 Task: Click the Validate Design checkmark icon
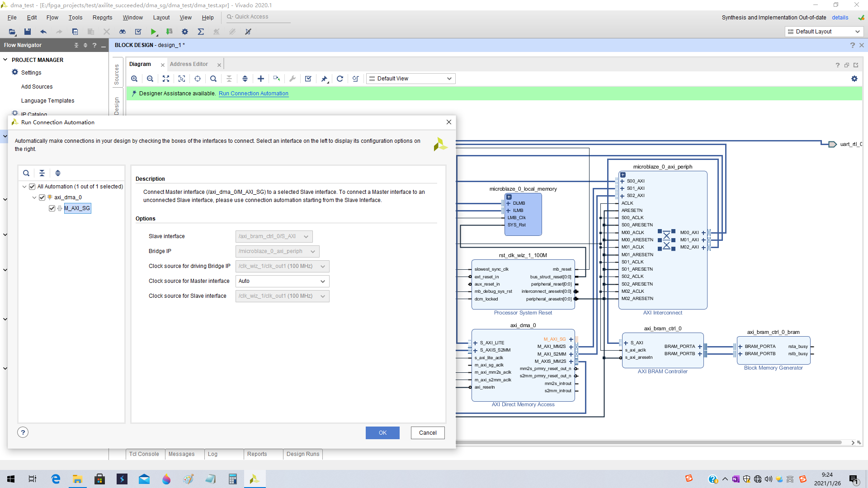[x=308, y=78]
